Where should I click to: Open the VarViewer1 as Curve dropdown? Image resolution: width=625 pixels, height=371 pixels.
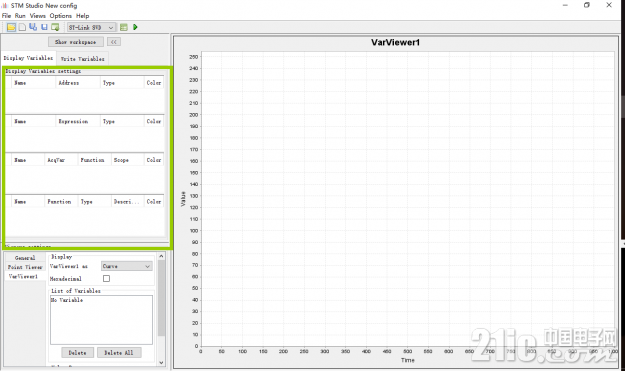point(126,266)
